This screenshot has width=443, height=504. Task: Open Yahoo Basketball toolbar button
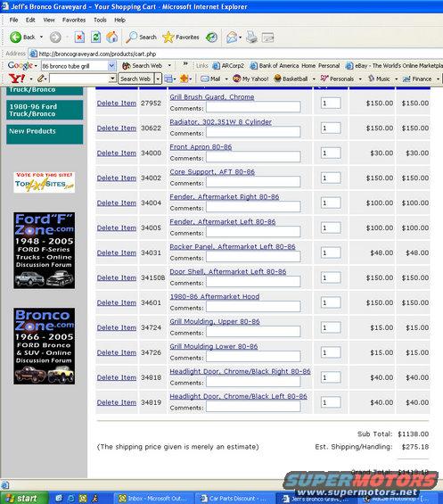291,78
